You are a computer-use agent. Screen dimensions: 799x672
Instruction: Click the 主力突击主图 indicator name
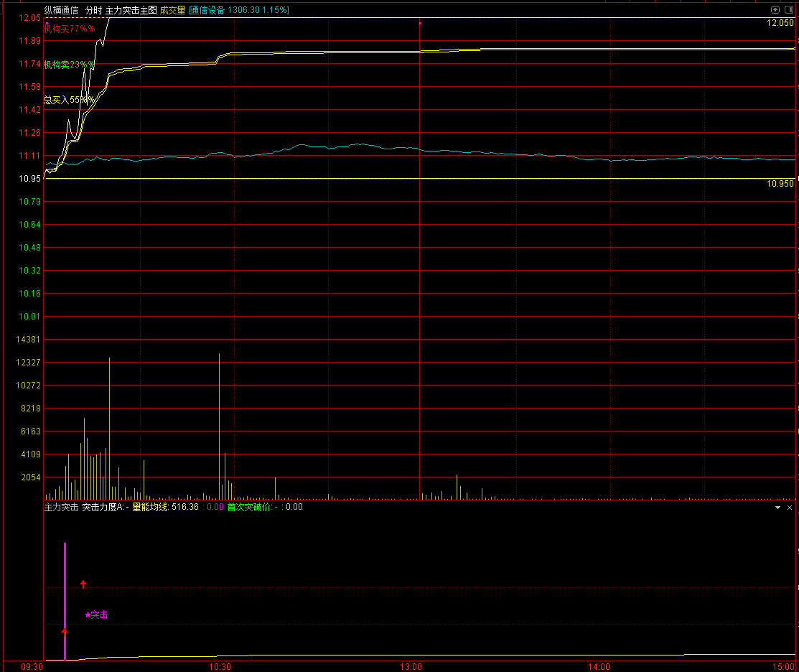tap(131, 11)
